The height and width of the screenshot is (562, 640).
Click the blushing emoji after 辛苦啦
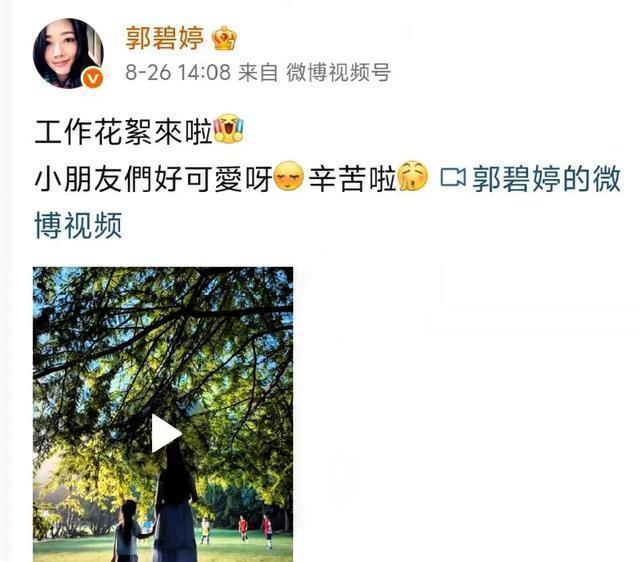413,176
